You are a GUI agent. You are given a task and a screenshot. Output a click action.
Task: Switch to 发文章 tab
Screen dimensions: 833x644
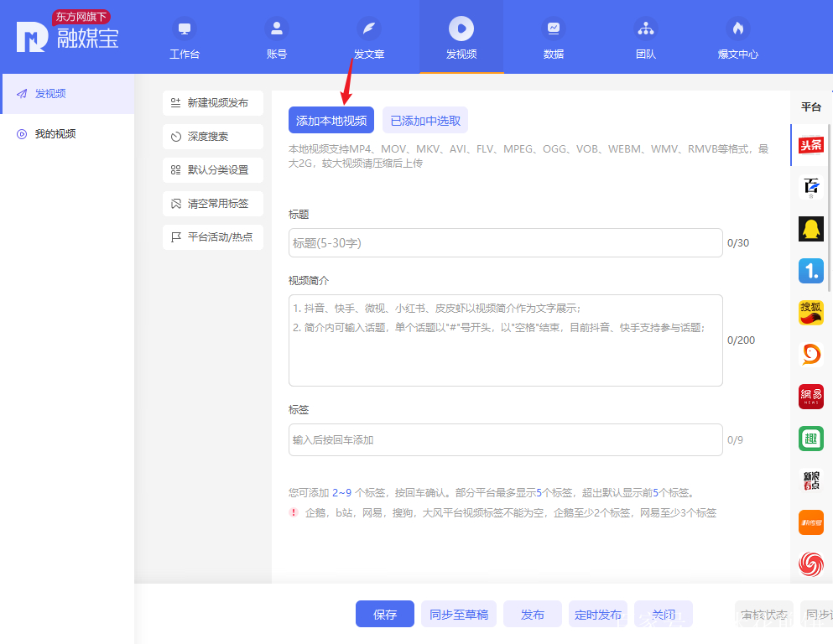[369, 37]
